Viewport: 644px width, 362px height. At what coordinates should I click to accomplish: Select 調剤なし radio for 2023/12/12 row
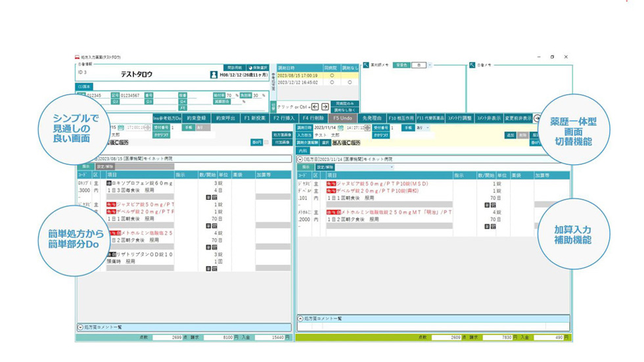(350, 83)
